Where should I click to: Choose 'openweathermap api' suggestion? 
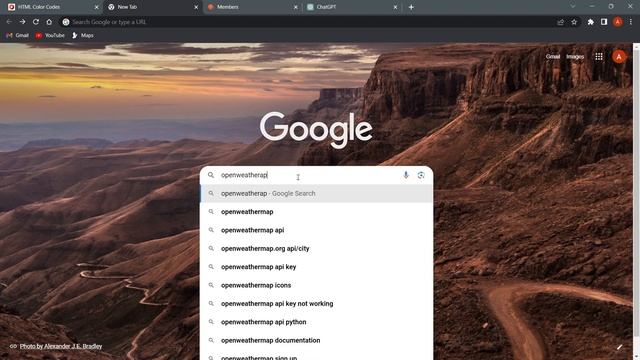316,230
